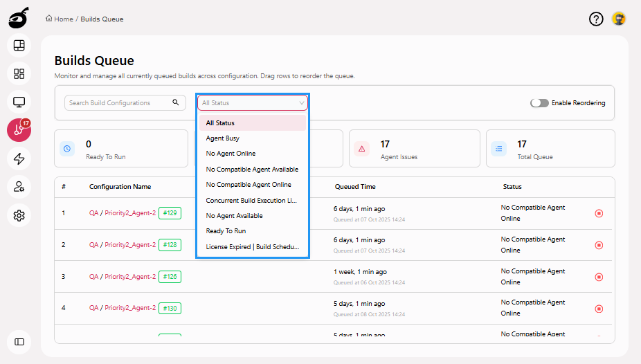The height and width of the screenshot is (364, 641).
Task: Open the grid widgets icon in sidebar
Action: tap(19, 73)
